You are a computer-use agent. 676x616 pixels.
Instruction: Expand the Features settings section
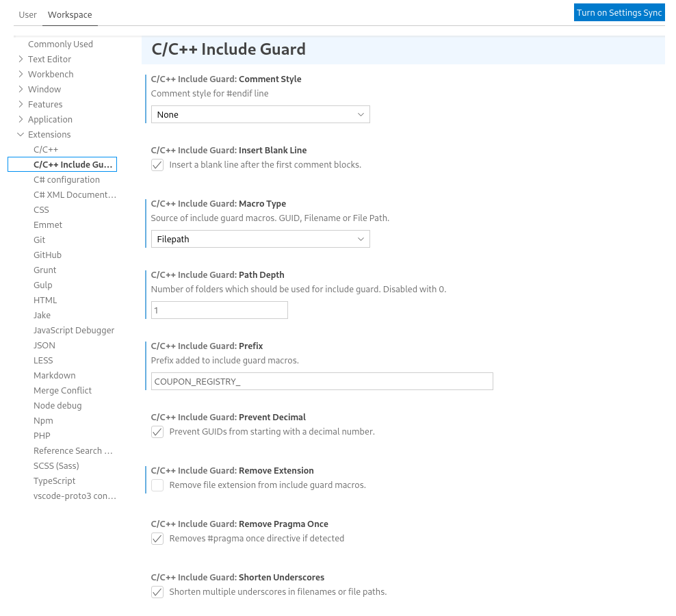[45, 104]
